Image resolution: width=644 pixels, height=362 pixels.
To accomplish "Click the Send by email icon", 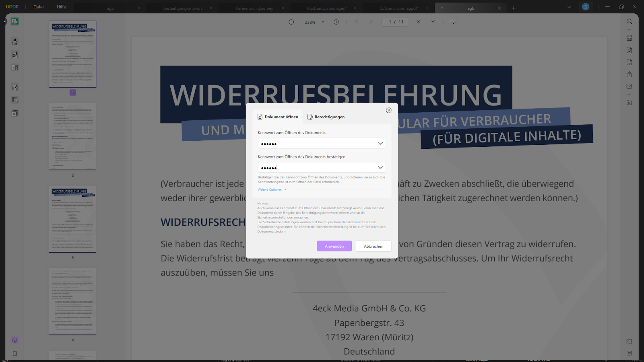I will click(630, 86).
